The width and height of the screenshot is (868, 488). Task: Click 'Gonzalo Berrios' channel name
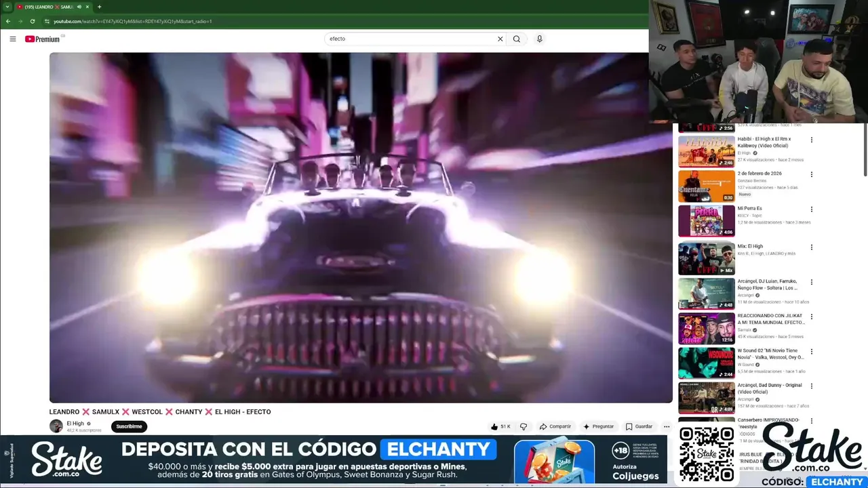(752, 181)
